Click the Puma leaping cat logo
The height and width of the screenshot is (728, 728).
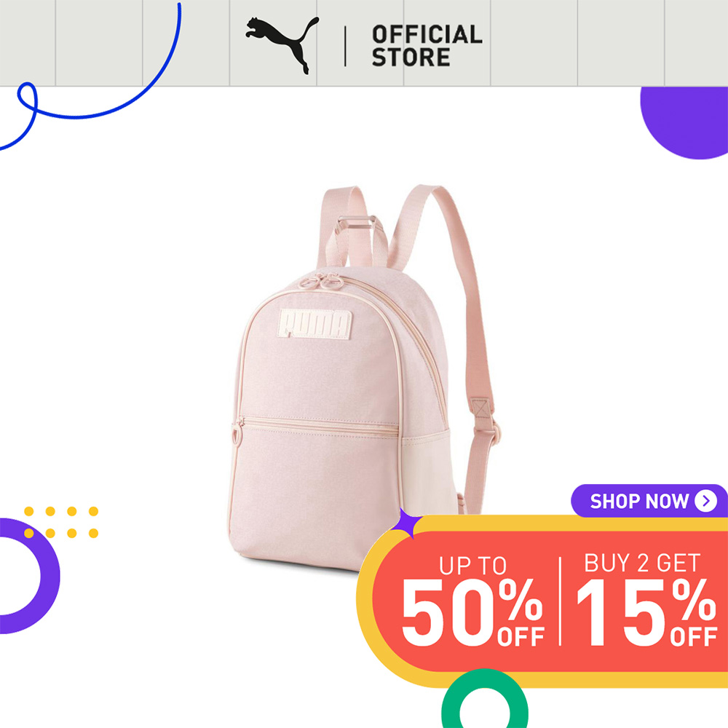282,45
